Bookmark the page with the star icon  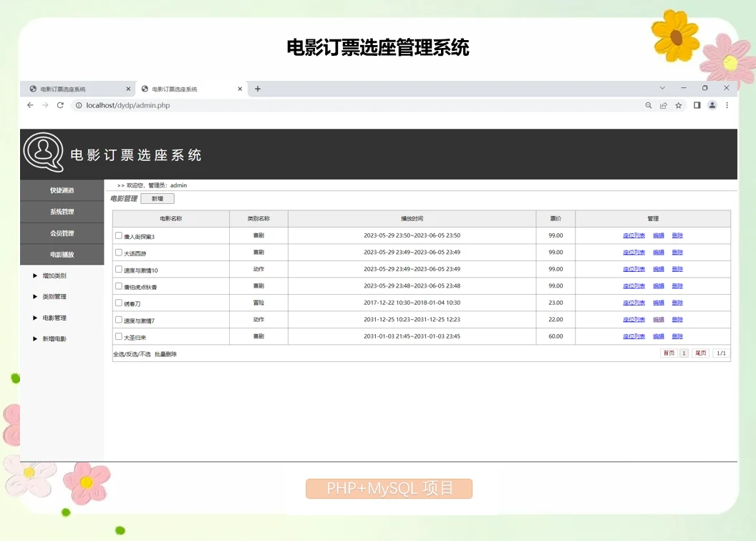678,104
